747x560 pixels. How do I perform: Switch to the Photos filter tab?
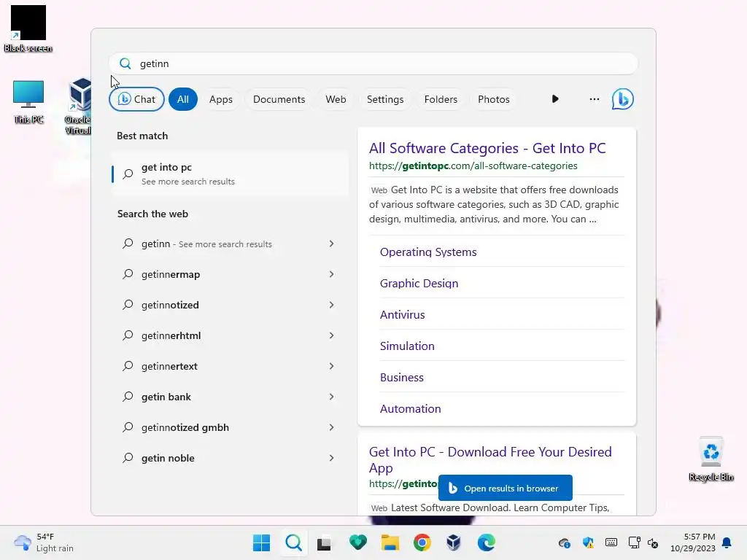494,99
